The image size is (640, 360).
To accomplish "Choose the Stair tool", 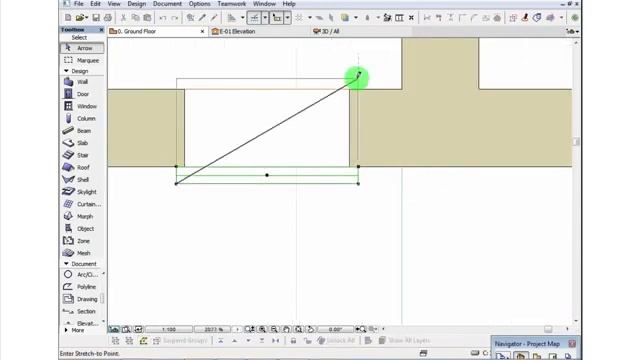I will click(82, 156).
